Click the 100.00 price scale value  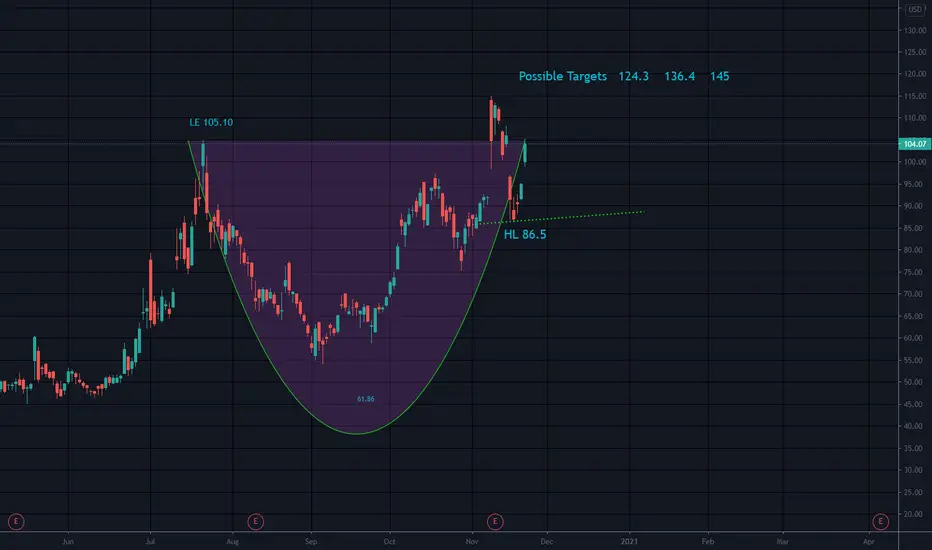point(915,162)
